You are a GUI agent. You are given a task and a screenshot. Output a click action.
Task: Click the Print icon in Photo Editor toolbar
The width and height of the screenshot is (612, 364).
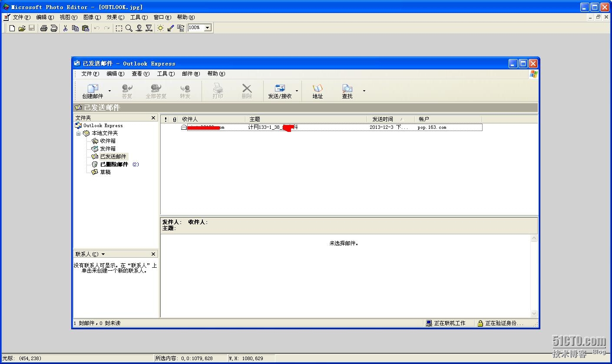click(43, 28)
